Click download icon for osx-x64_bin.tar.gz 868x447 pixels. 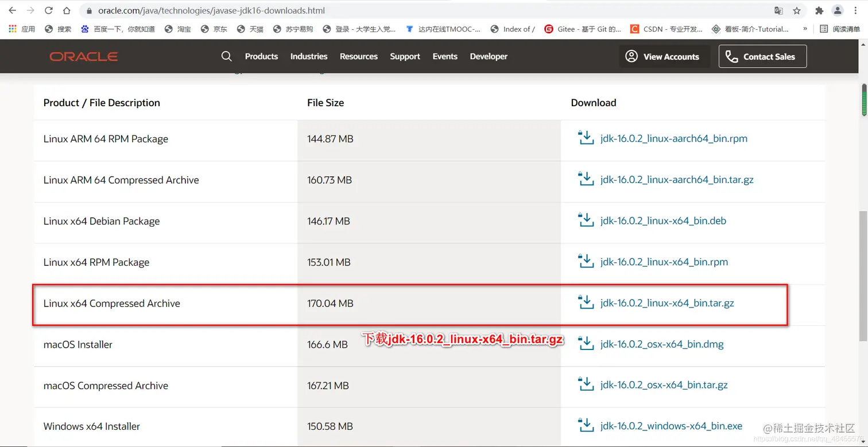point(586,385)
